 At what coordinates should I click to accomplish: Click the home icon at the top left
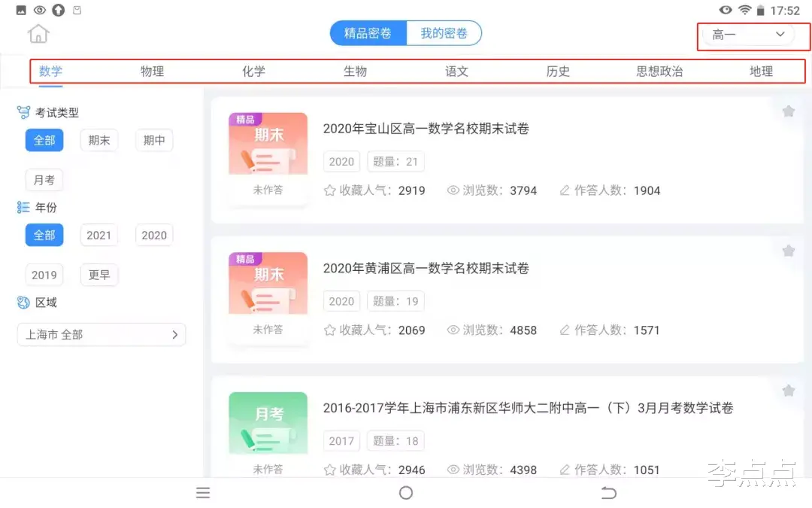[x=38, y=34]
